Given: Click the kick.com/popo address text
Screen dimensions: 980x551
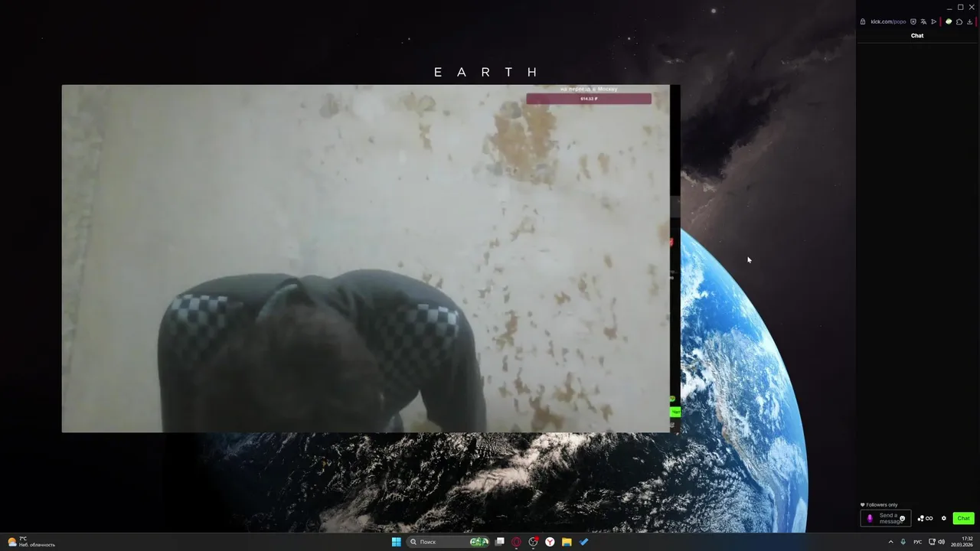Looking at the screenshot, I should 888,21.
